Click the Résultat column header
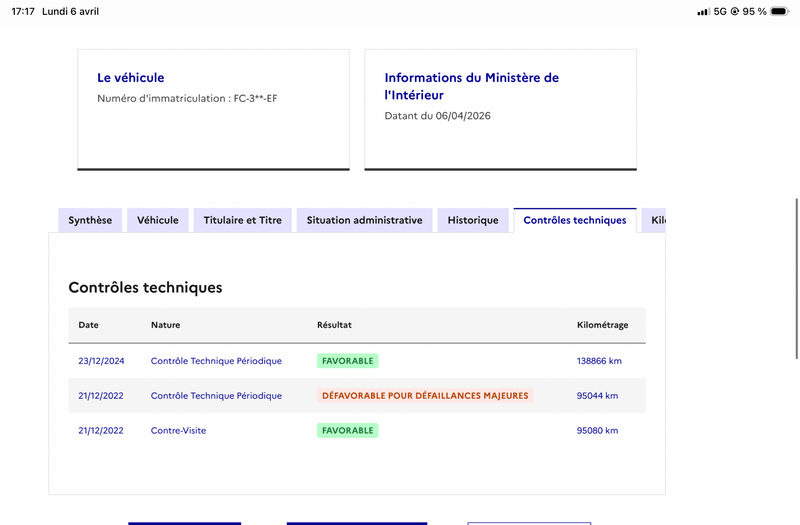Screen dimensions: 800x525 pos(334,325)
